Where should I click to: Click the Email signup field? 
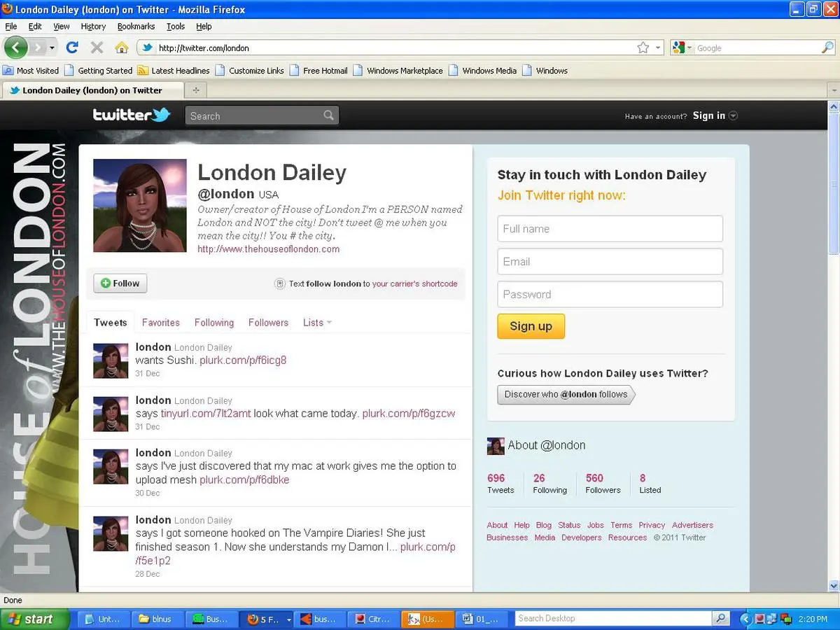pyautogui.click(x=610, y=262)
